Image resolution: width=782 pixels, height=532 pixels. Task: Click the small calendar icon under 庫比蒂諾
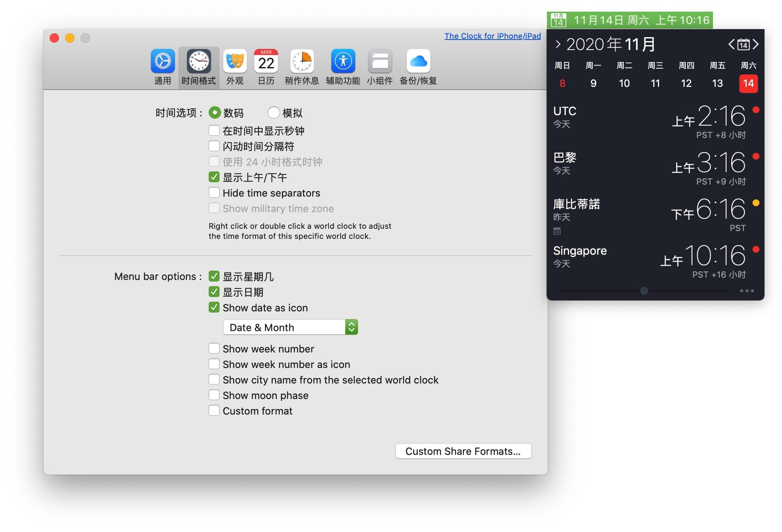(557, 231)
